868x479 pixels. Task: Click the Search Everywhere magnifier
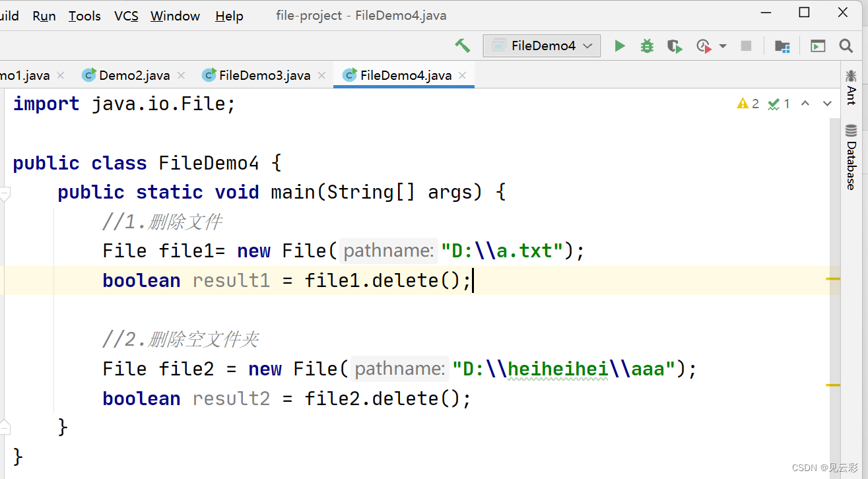(x=846, y=46)
